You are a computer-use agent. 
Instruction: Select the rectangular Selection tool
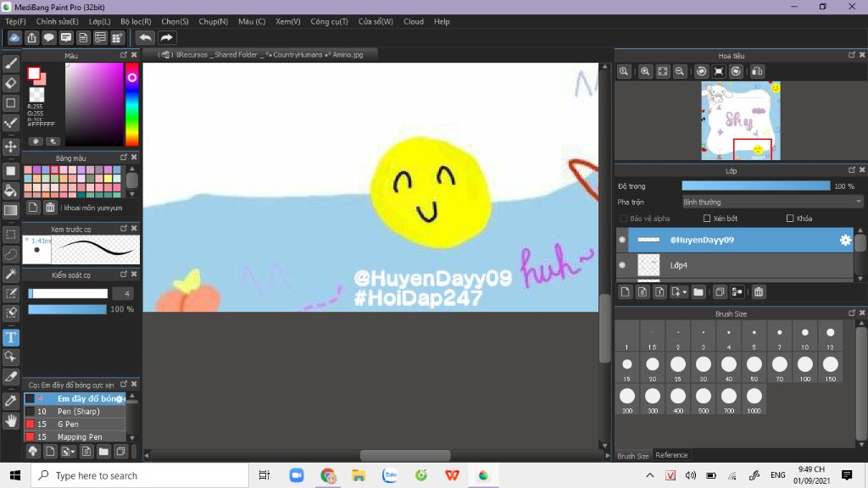pyautogui.click(x=10, y=234)
